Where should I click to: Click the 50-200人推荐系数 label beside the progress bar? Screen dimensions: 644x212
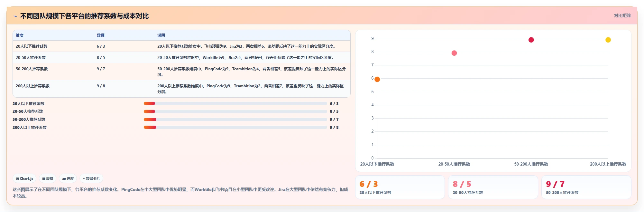29,120
